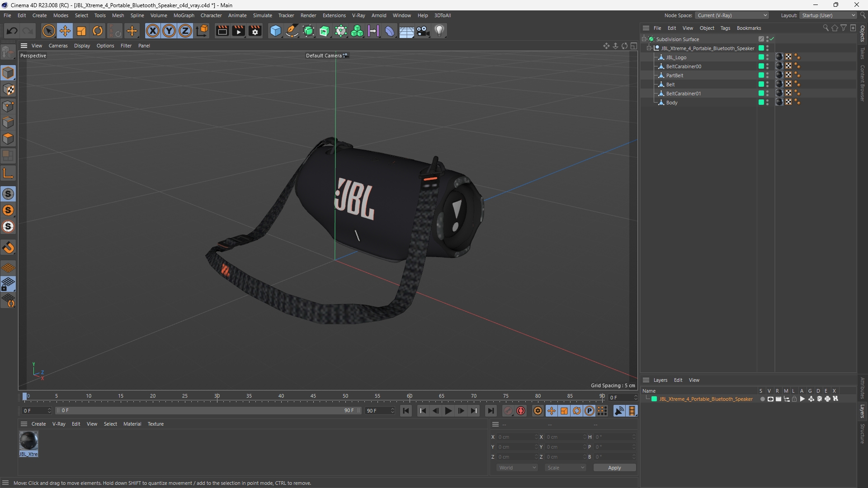Image resolution: width=868 pixels, height=488 pixels.
Task: Switch to Texture mode in left sidebar
Action: [x=8, y=89]
